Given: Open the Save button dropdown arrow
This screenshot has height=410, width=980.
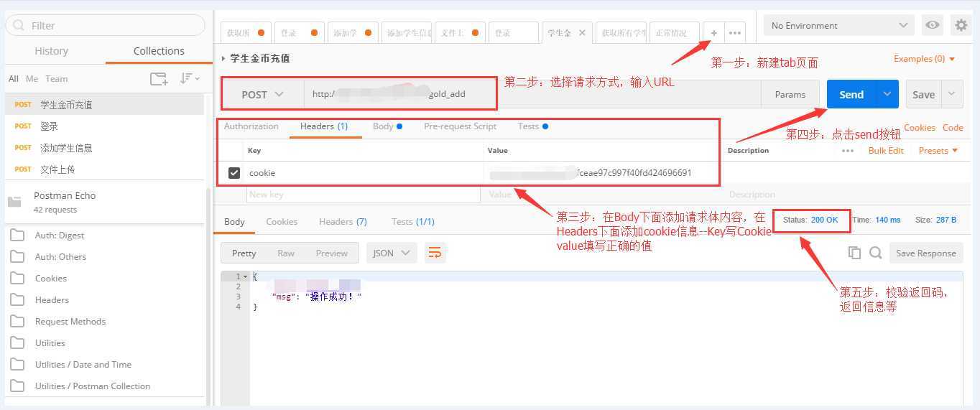Looking at the screenshot, I should [952, 94].
